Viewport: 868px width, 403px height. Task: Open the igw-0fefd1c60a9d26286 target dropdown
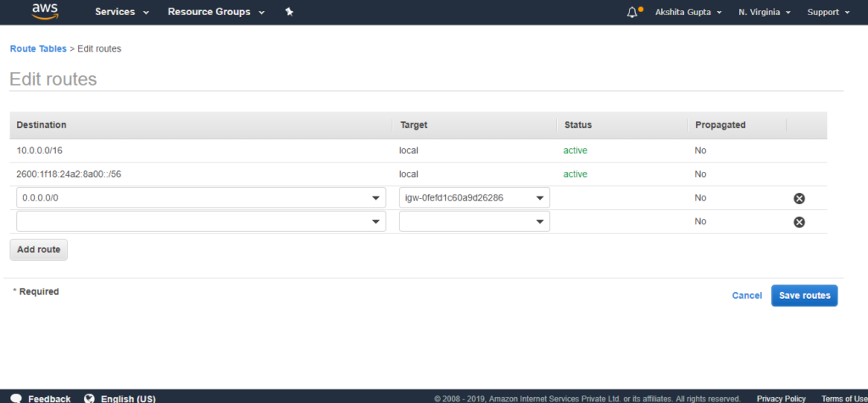click(475, 198)
